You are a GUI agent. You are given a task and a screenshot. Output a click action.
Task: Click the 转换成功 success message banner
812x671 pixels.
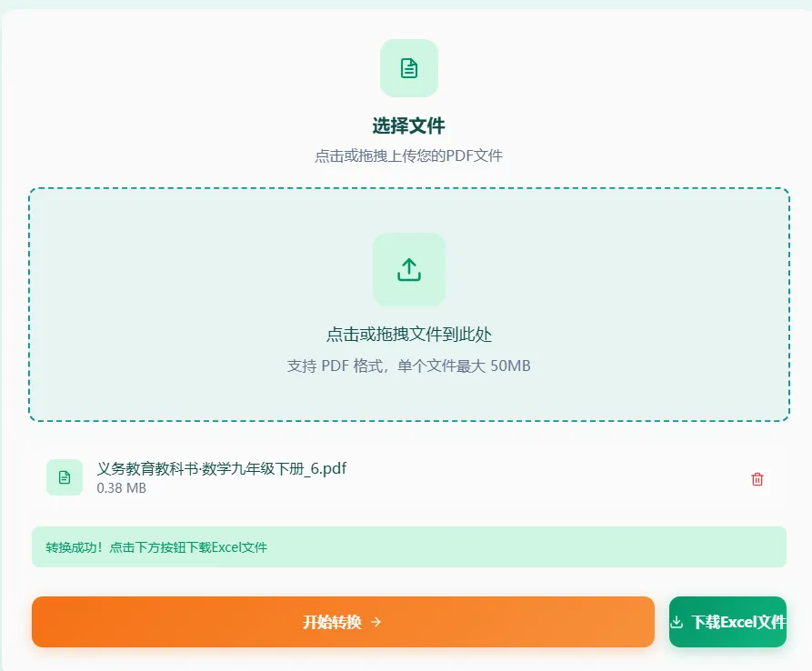[x=409, y=546]
